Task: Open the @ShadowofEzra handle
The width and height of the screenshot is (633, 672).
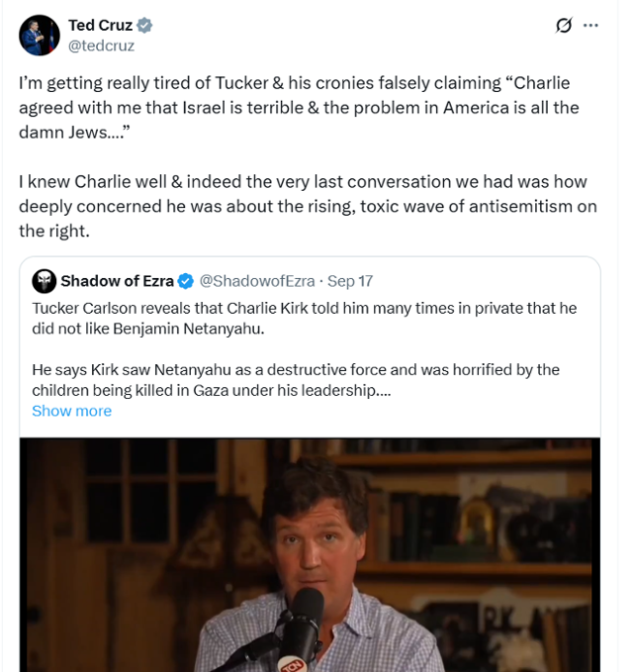Action: point(260,281)
